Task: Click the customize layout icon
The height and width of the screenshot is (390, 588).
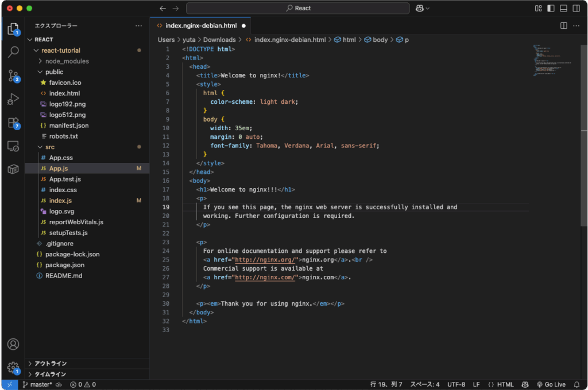Action: [538, 8]
